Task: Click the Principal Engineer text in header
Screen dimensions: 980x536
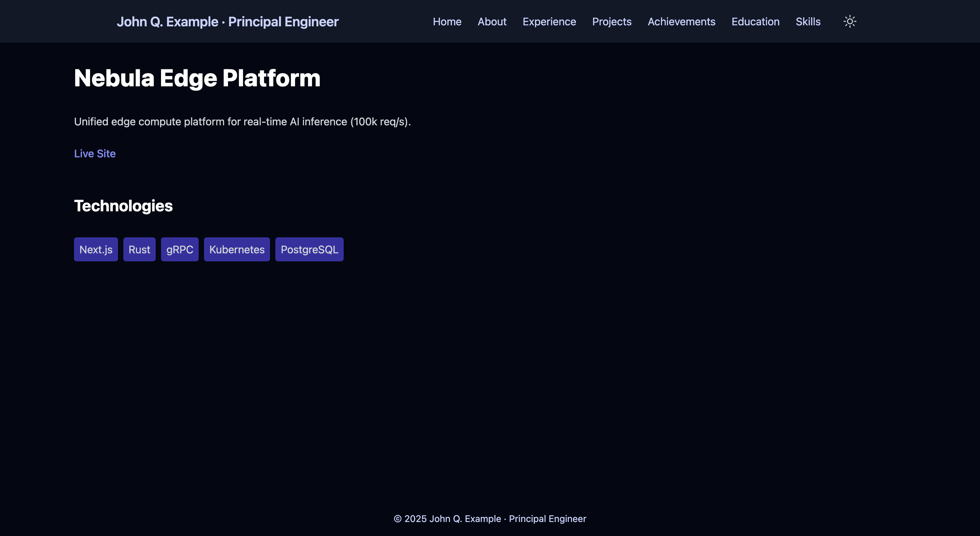Action: pyautogui.click(x=283, y=22)
